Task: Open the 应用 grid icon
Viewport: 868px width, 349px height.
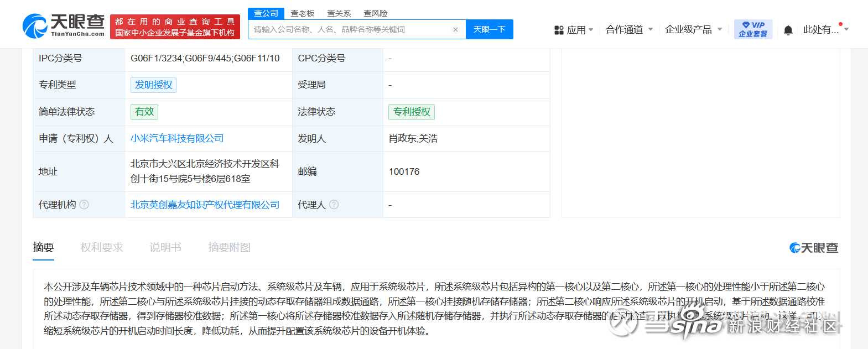Action: click(559, 30)
